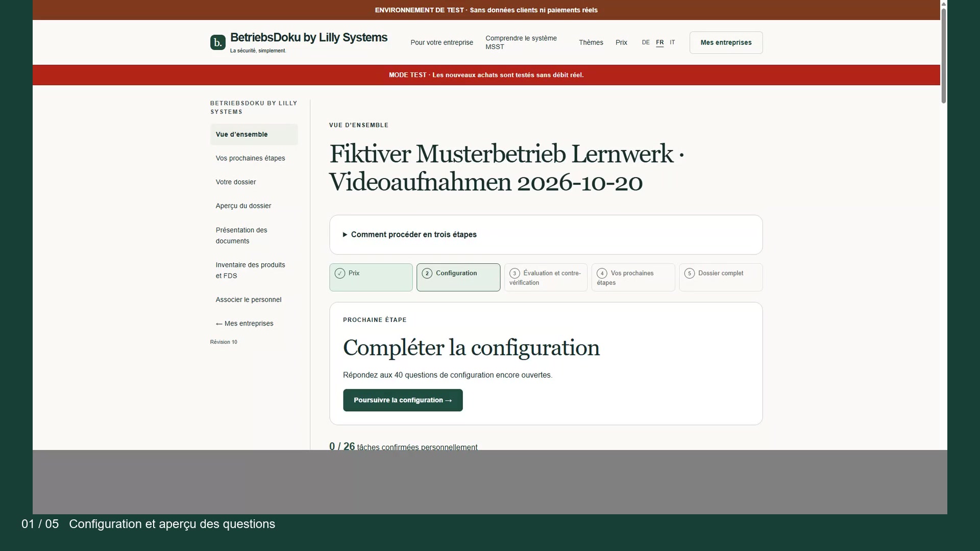
Task: Switch language to DE
Action: click(646, 42)
